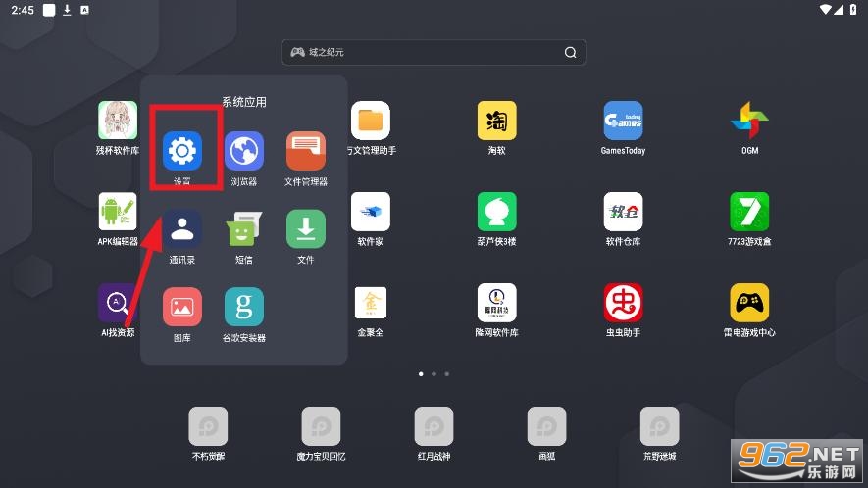Open the 画狐 dock shortcut

point(547,426)
